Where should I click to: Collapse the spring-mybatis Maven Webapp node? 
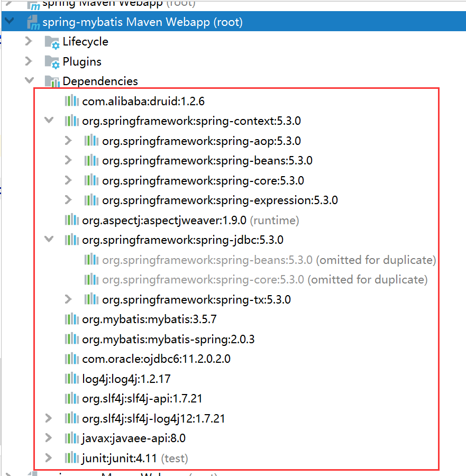(x=10, y=21)
